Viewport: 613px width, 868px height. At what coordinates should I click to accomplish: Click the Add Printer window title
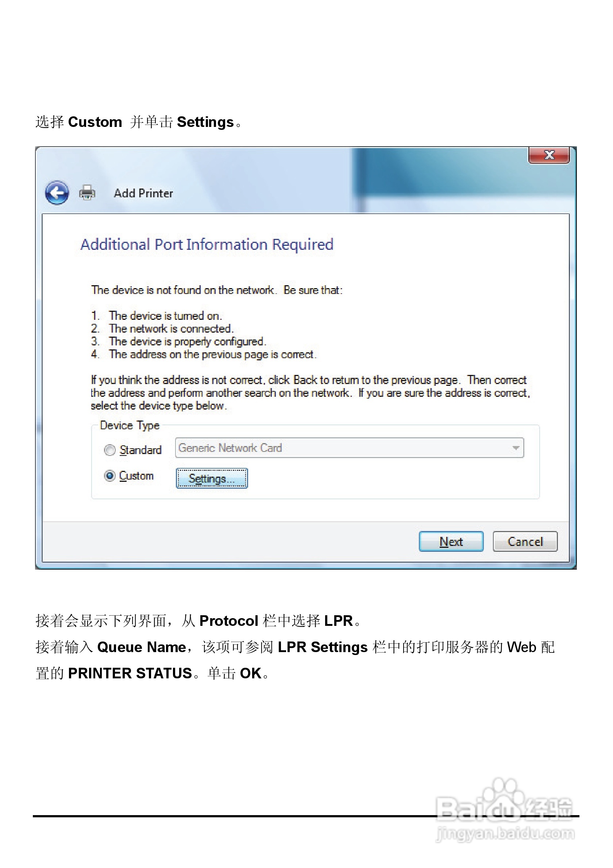click(143, 193)
